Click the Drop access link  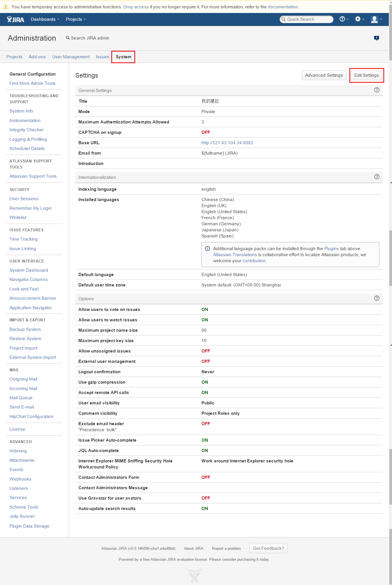[136, 7]
